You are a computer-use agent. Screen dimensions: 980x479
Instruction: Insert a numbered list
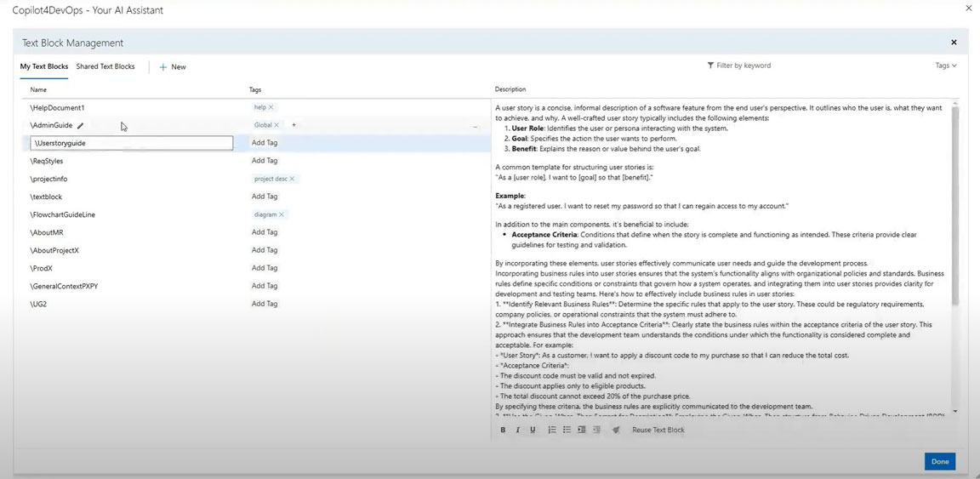click(x=552, y=431)
